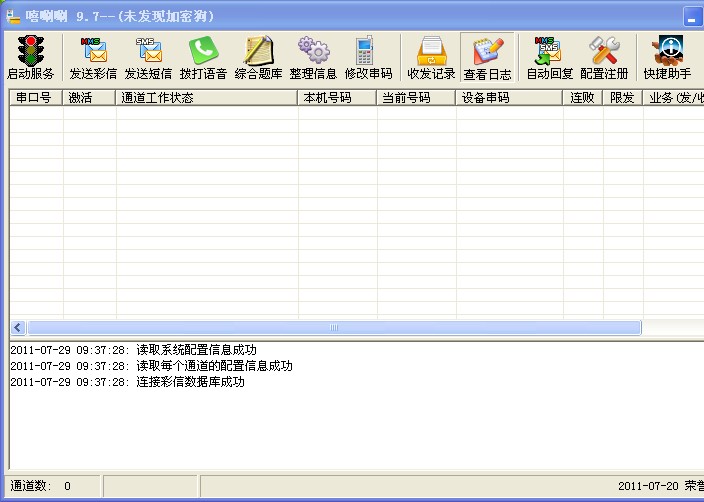Click the 业务 column header
This screenshot has width=704, height=502.
[673, 97]
